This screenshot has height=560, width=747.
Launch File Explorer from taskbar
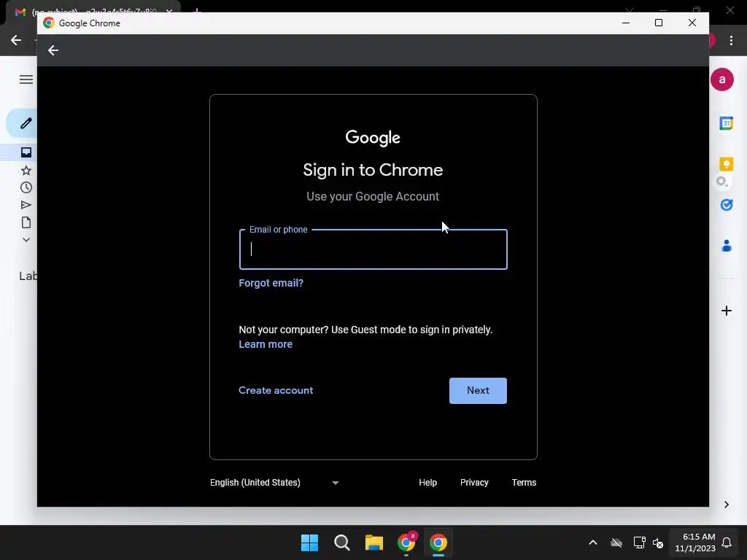click(374, 542)
